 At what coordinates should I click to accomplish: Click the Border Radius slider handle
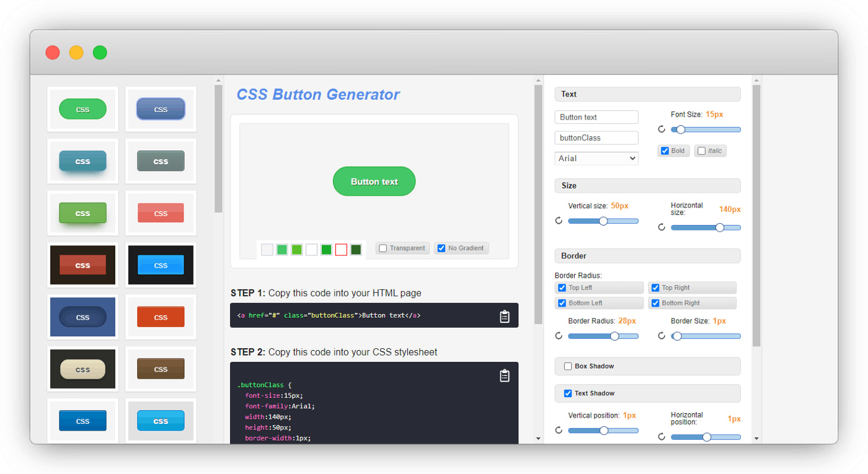614,336
